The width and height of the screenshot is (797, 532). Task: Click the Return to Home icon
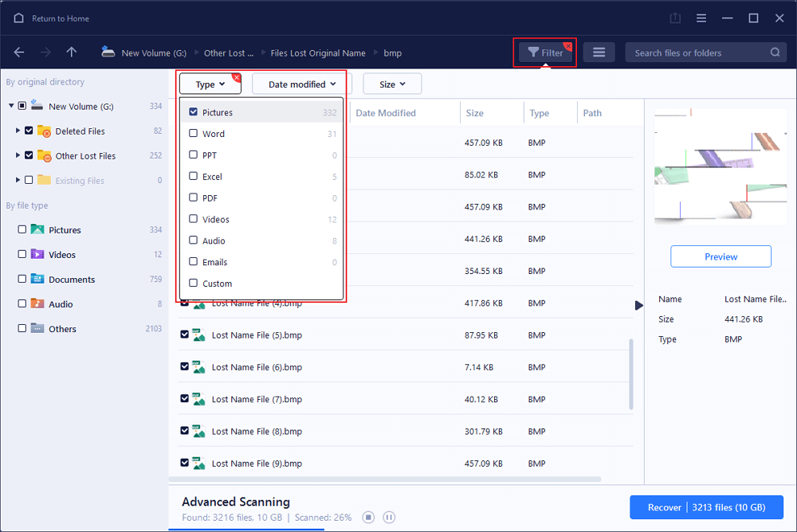click(x=18, y=18)
